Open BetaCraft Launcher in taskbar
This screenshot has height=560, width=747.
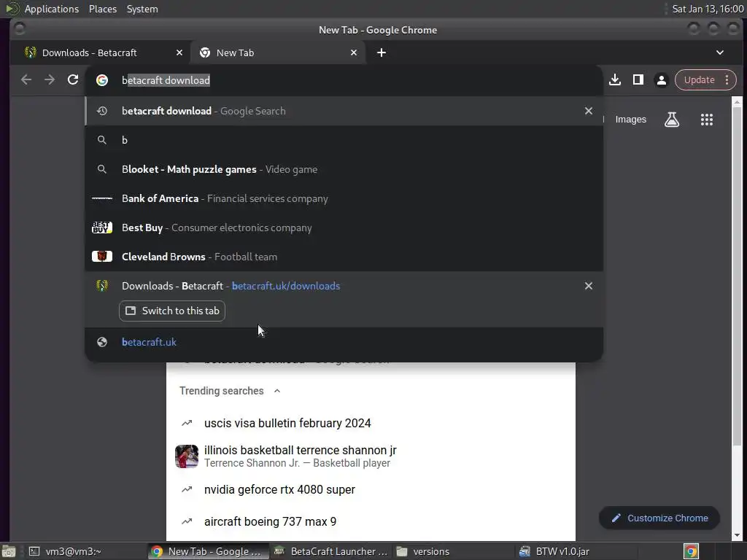[330, 551]
